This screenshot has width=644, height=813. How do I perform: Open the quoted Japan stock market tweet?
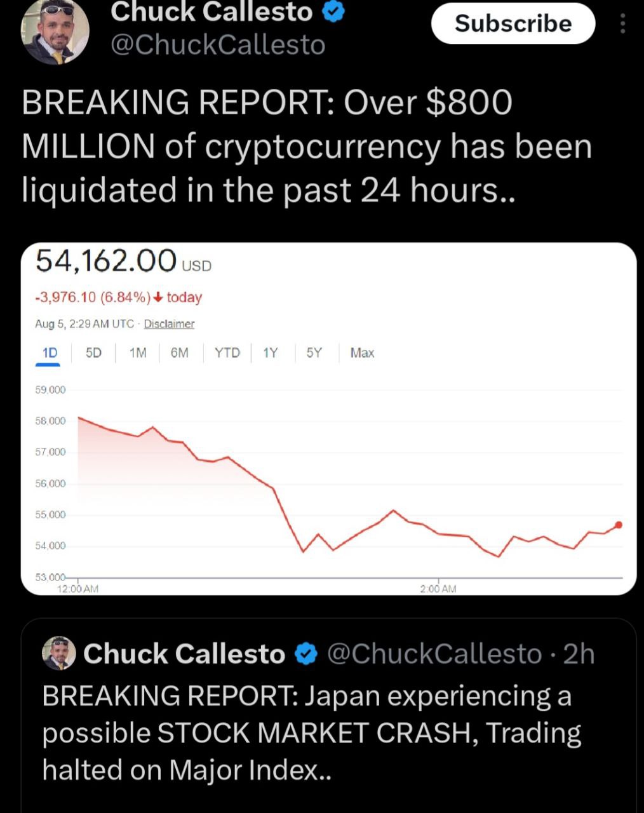tap(329, 716)
